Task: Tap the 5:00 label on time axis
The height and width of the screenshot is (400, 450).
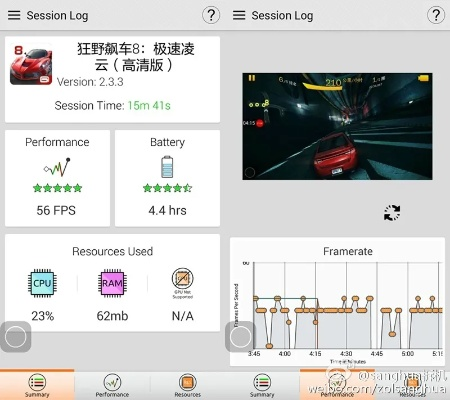Action: click(408, 353)
